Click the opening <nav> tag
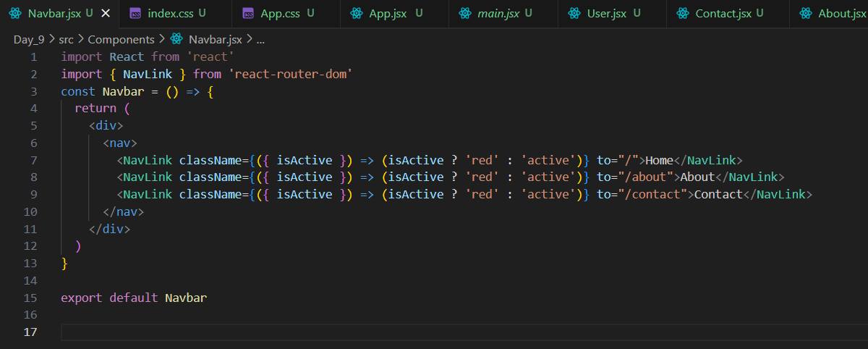Screen dimensions: 868x349 click(x=120, y=143)
